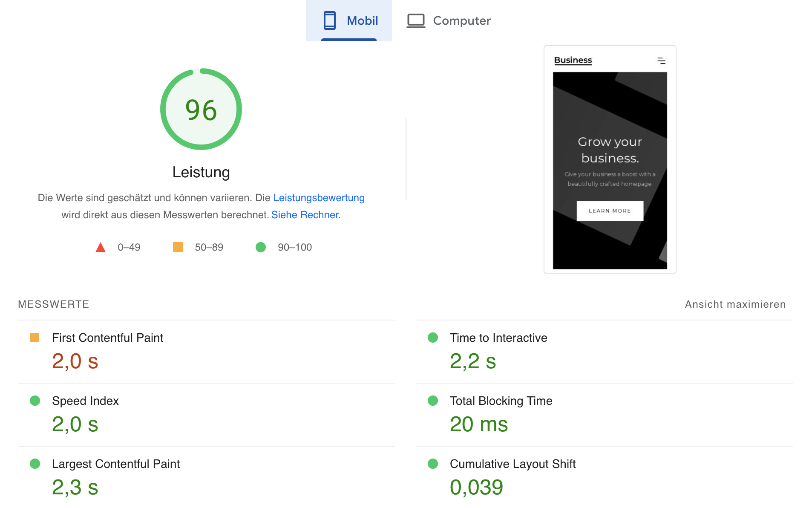Image resolution: width=812 pixels, height=508 pixels.
Task: Click the green dot next to Cumulative Layout Shift
Action: coord(433,464)
